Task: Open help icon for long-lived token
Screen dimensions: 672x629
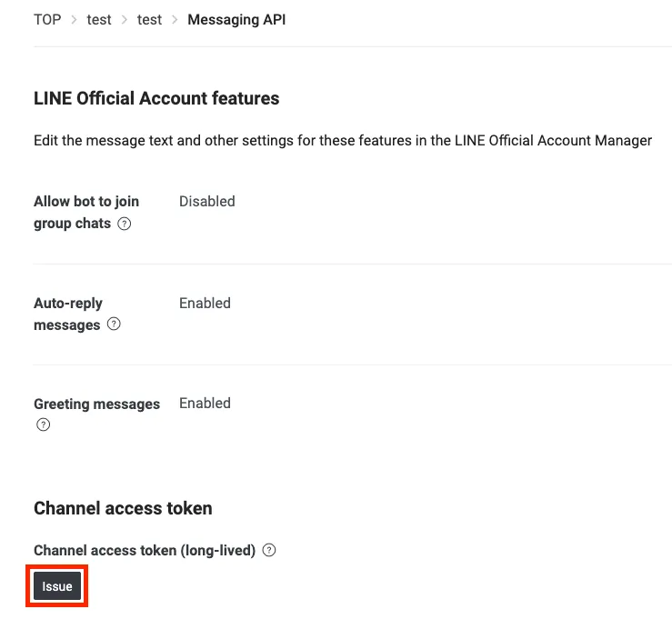Action: pyautogui.click(x=268, y=550)
